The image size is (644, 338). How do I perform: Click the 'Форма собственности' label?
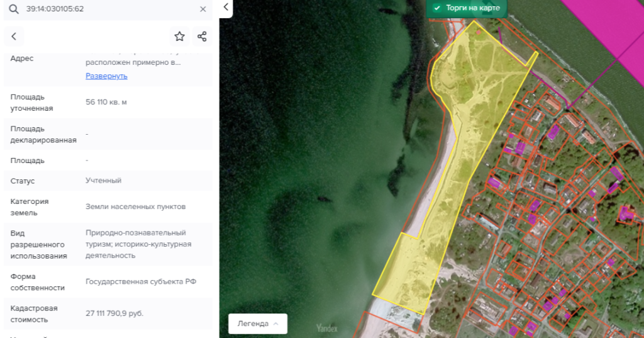(x=37, y=282)
